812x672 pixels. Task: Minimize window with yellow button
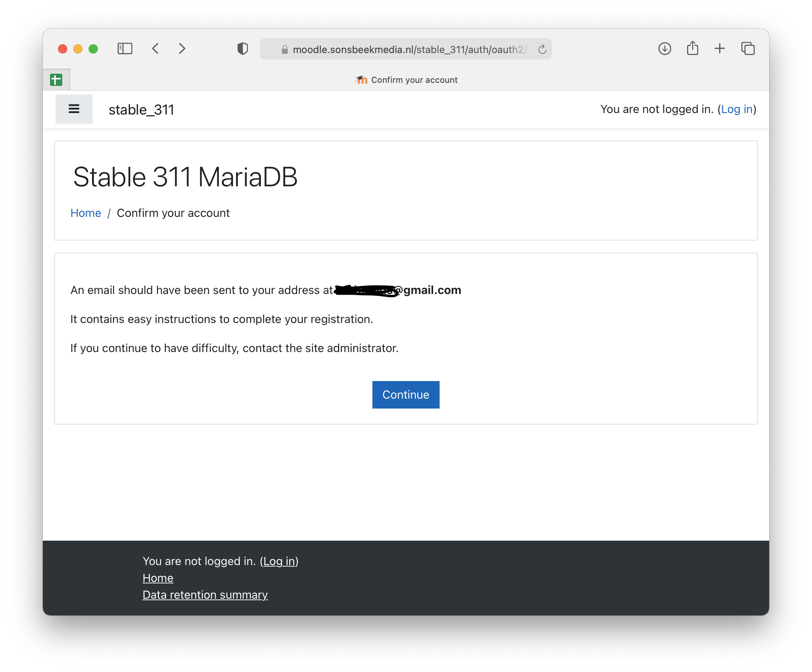point(78,49)
